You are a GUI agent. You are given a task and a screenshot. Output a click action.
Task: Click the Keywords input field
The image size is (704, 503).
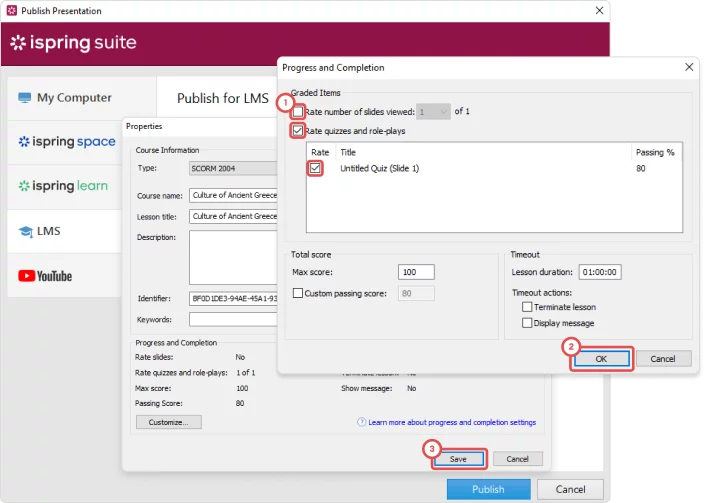(233, 319)
